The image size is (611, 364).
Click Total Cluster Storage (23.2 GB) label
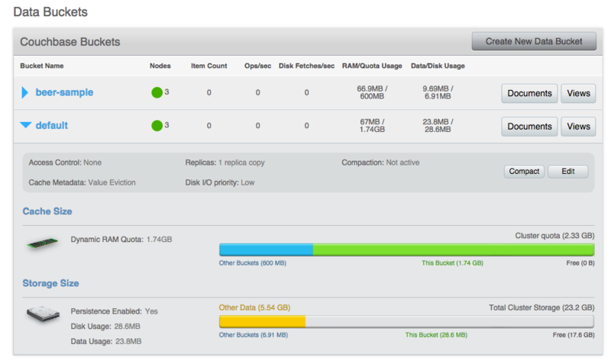coord(541,308)
